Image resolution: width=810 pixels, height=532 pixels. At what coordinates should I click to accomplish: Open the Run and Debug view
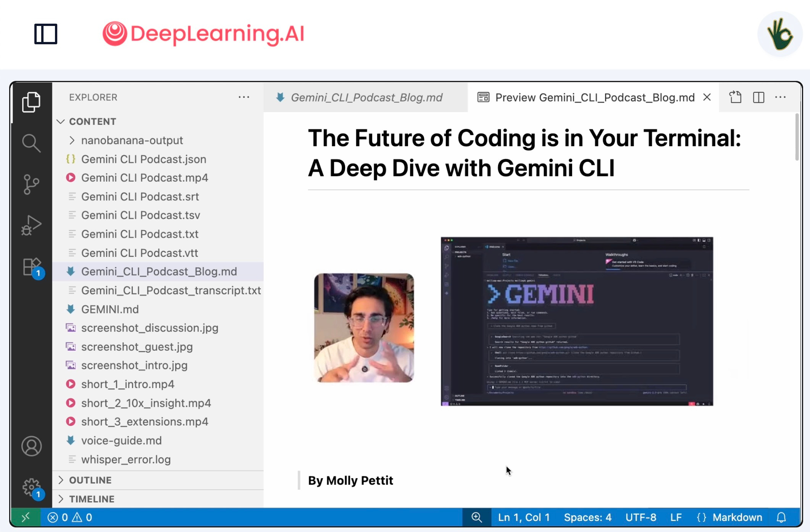31,226
